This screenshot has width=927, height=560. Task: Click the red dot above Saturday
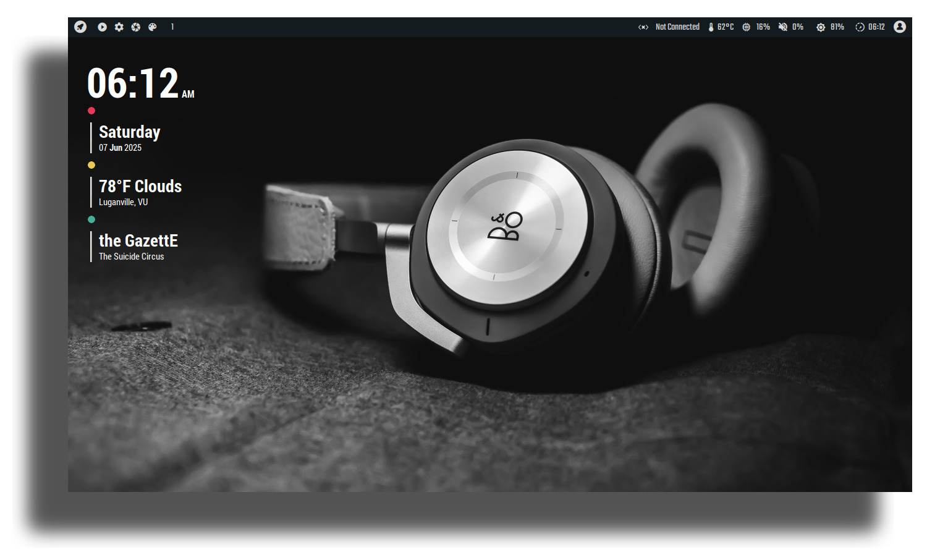[x=91, y=111]
